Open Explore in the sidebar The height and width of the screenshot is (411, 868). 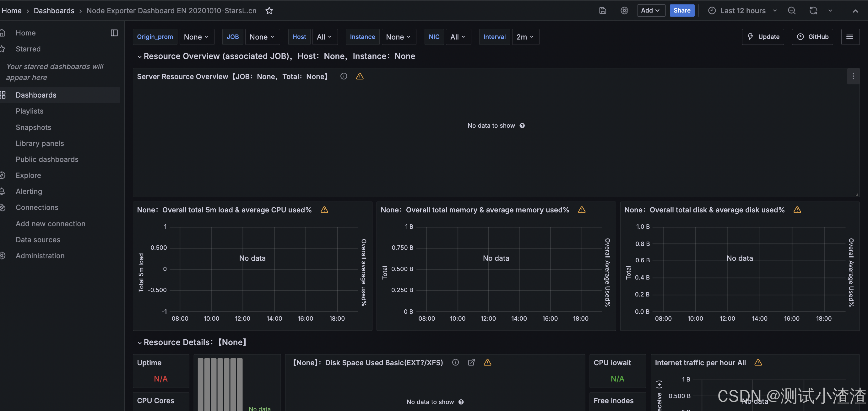pyautogui.click(x=28, y=175)
